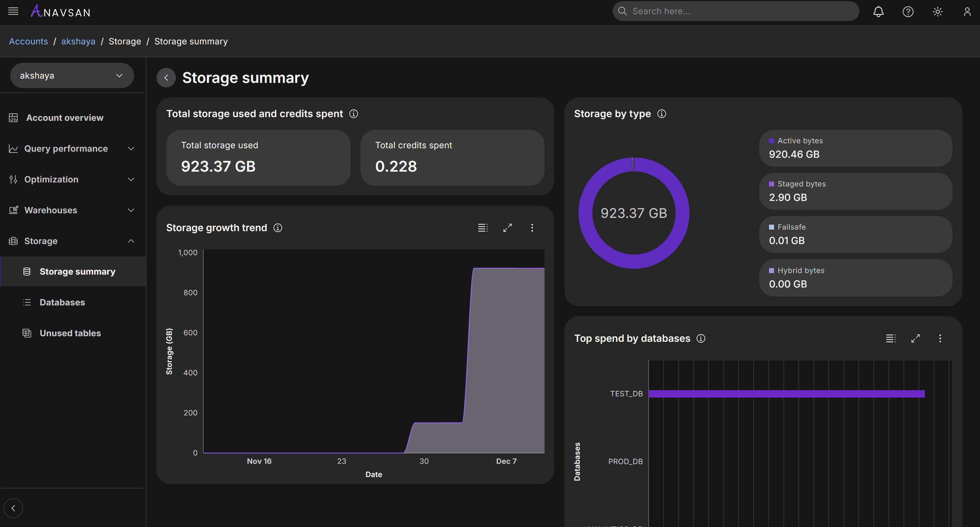The image size is (980, 527).
Task: Click the help question mark icon
Action: 908,11
